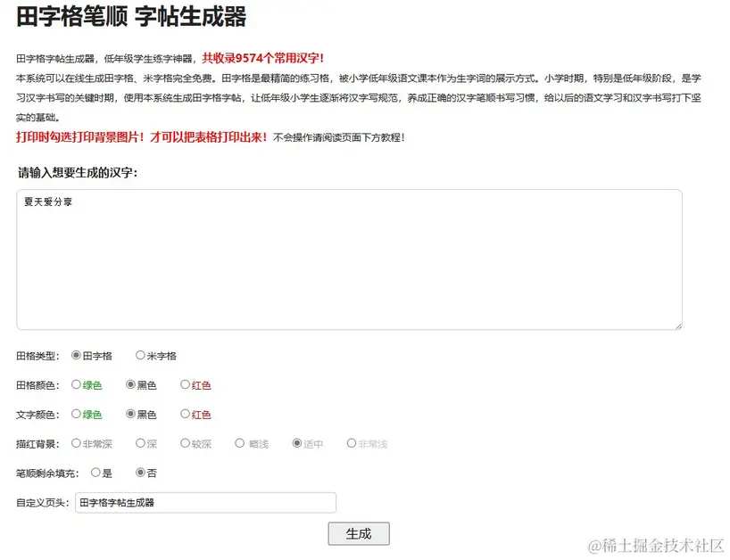Viewport: 730px width, 560px height.
Task: Click the 生成 generate button
Action: (x=358, y=533)
